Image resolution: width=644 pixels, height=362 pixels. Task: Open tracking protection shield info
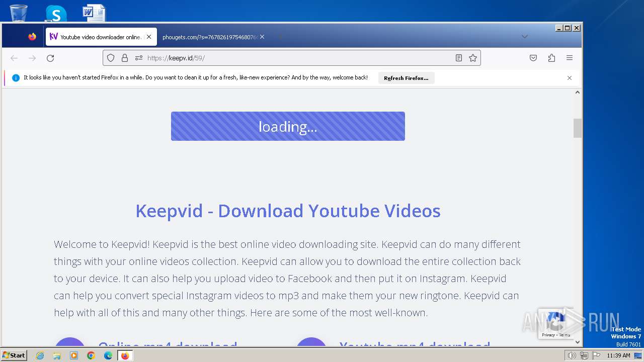[x=111, y=58]
